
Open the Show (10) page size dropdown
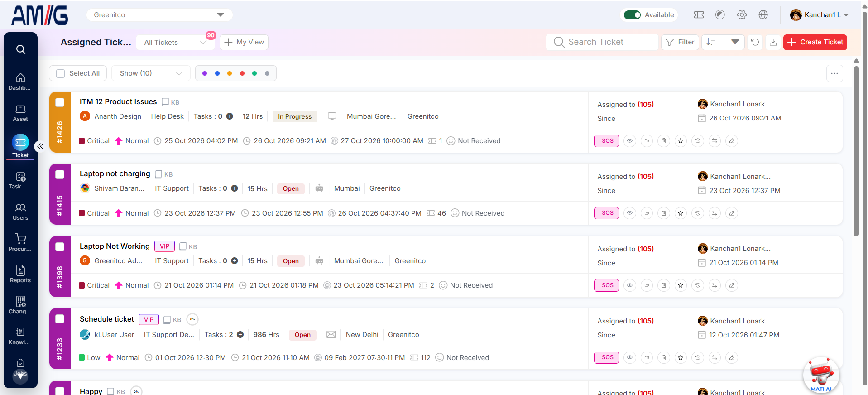click(x=151, y=73)
